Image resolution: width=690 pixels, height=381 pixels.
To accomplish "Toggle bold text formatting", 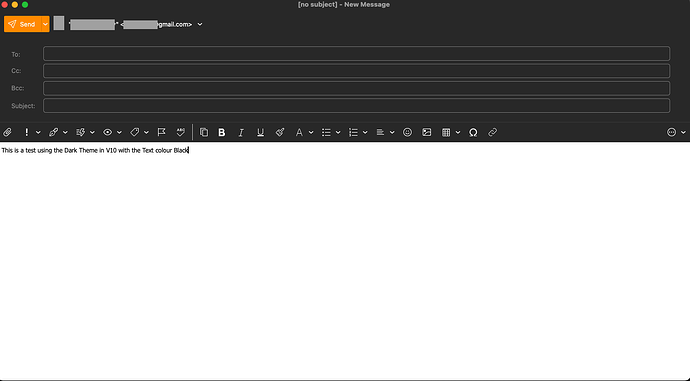I will [x=222, y=132].
